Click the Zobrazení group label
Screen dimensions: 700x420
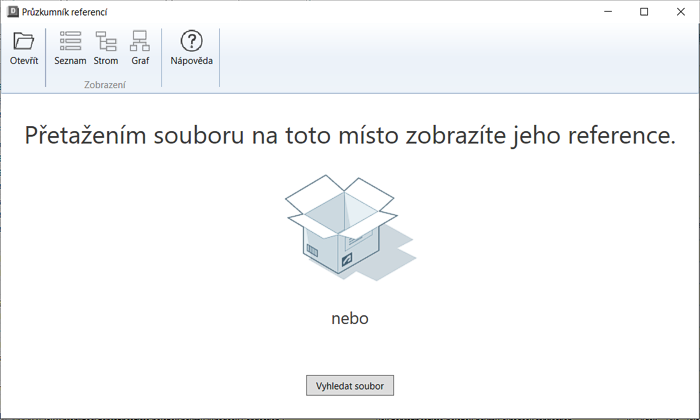pyautogui.click(x=105, y=85)
